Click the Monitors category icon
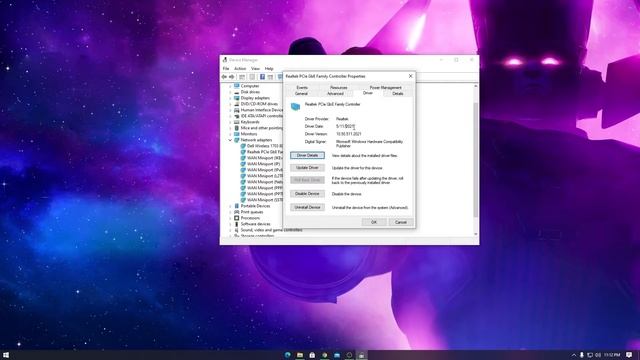The height and width of the screenshot is (360, 640). click(237, 134)
